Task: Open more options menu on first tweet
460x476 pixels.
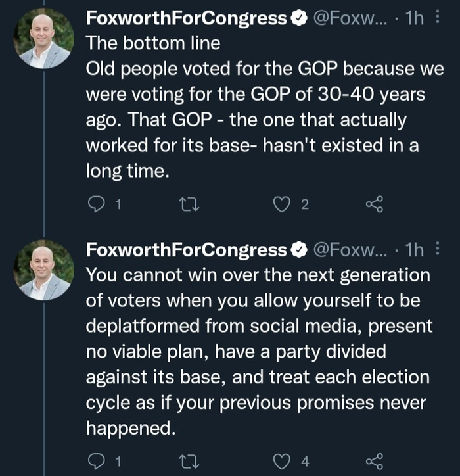Action: [438, 19]
